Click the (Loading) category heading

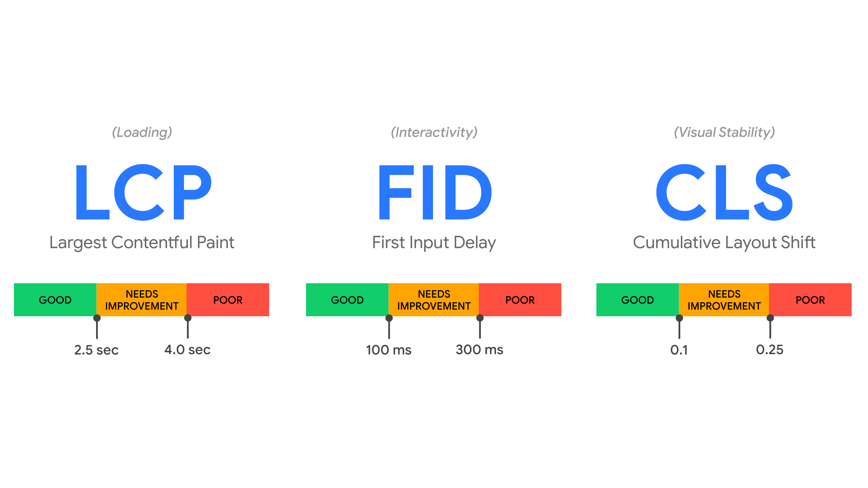[x=142, y=132]
